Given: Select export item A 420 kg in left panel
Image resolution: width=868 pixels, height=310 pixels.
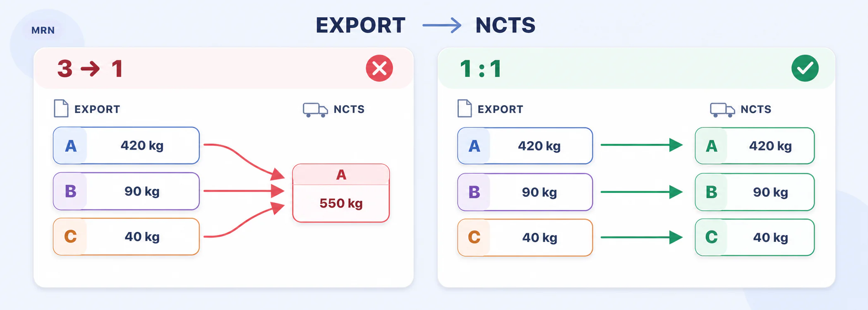Looking at the screenshot, I should point(126,146).
